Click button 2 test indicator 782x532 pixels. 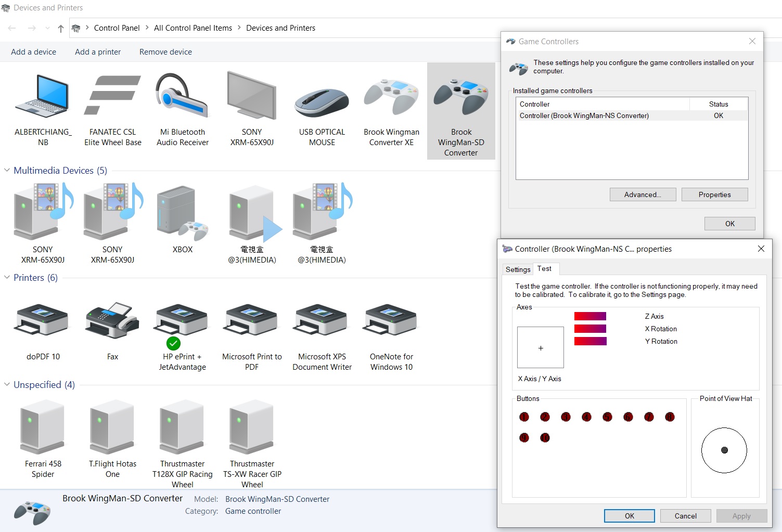tap(545, 417)
